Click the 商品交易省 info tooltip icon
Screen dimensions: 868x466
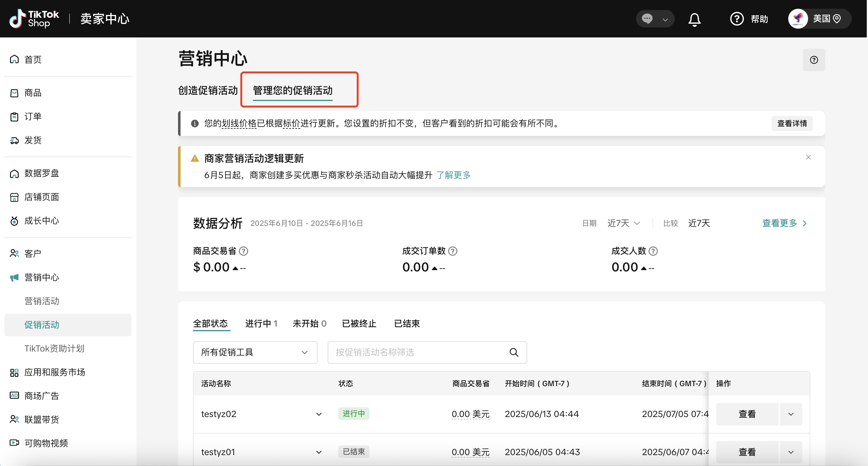pos(243,251)
